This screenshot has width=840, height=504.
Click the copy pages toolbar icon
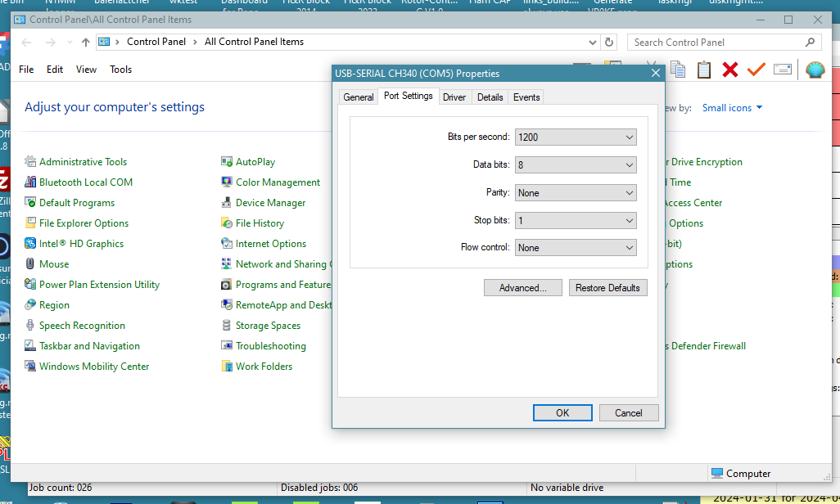pyautogui.click(x=678, y=70)
